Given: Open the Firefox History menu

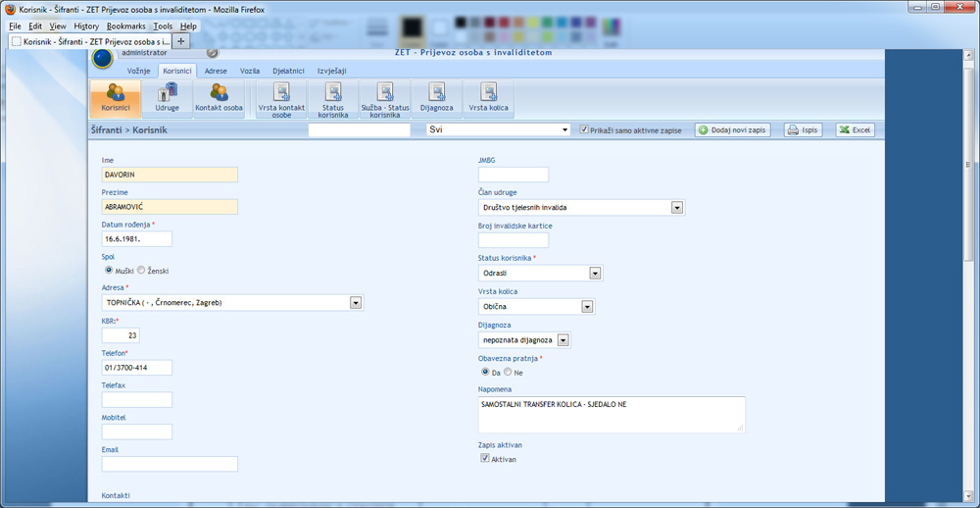Looking at the screenshot, I should click(x=86, y=26).
